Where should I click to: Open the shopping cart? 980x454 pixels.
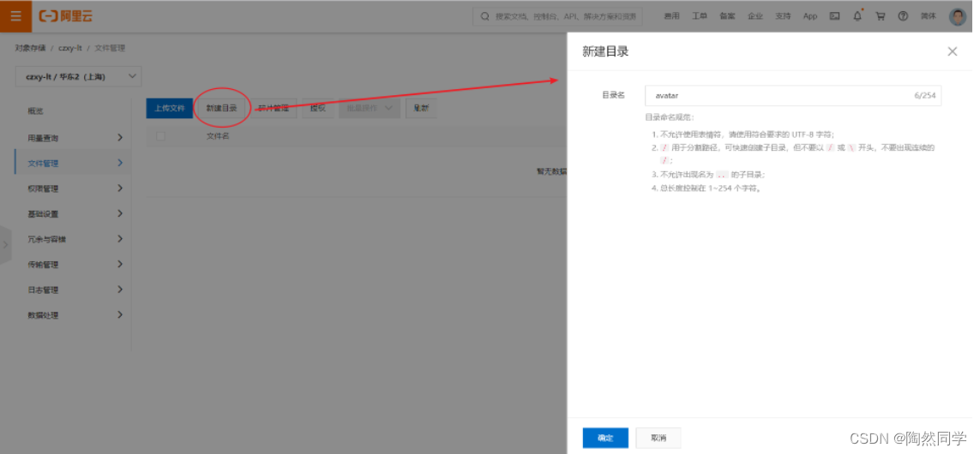[x=880, y=16]
